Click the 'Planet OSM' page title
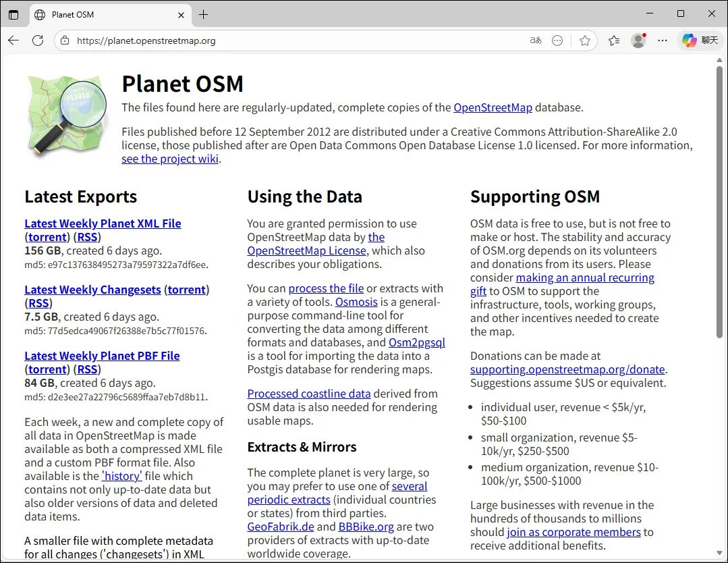Viewport: 728px width, 563px height. [182, 84]
